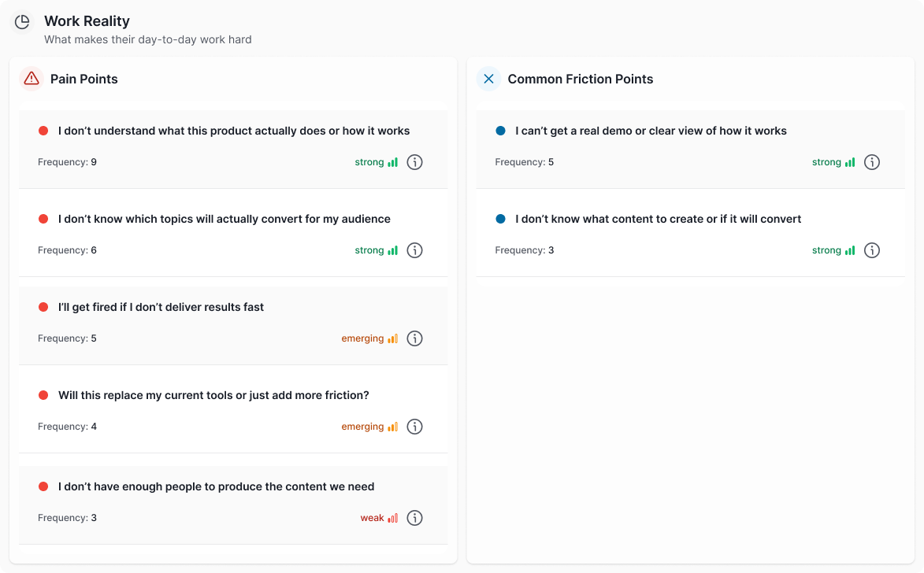
Task: Click red dot beside not enough people item
Action: pyautogui.click(x=43, y=486)
